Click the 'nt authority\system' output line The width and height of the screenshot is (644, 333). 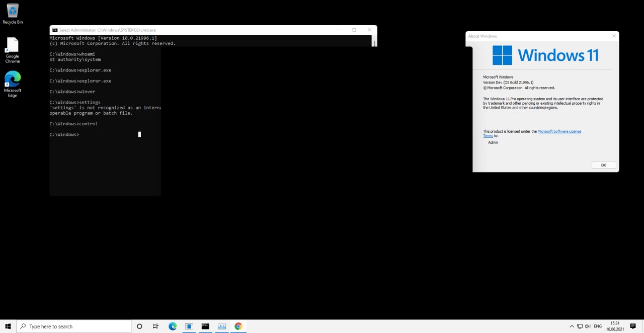point(75,59)
